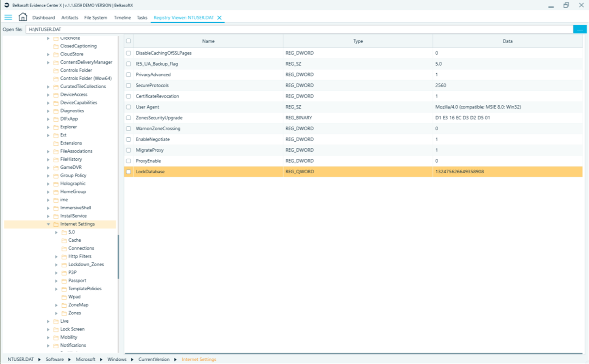
Task: Click the Open file path input field
Action: point(299,30)
